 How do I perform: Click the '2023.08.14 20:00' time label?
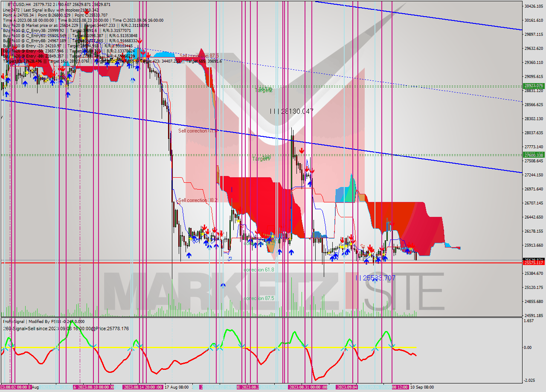point(140,387)
